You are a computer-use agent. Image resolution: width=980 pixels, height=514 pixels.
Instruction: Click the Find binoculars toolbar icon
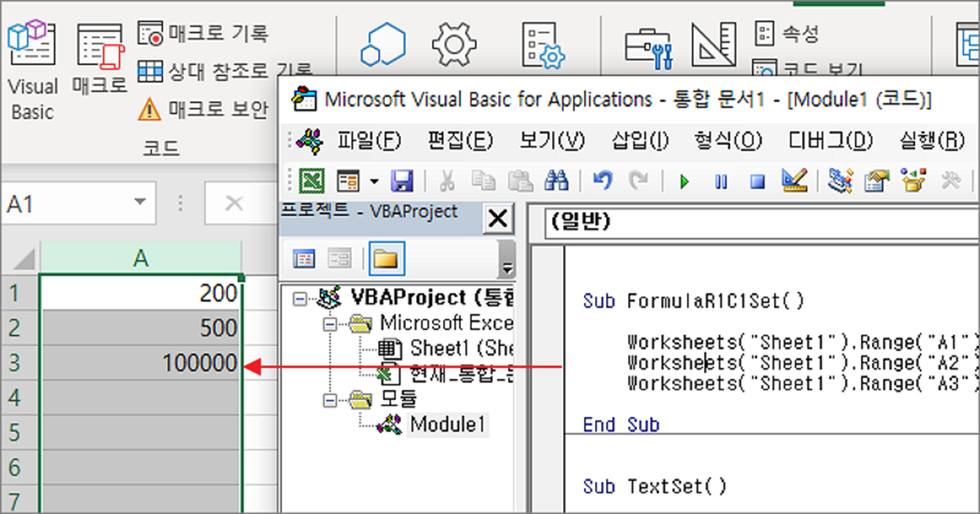click(x=557, y=181)
